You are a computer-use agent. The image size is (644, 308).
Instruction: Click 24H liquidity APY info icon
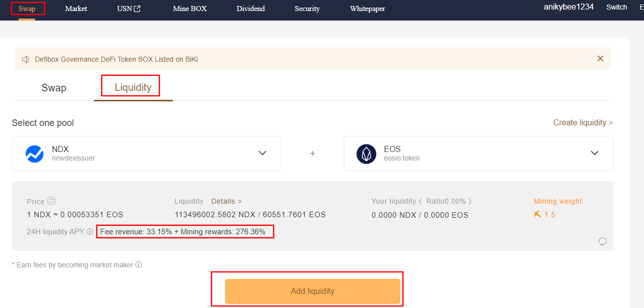(90, 232)
